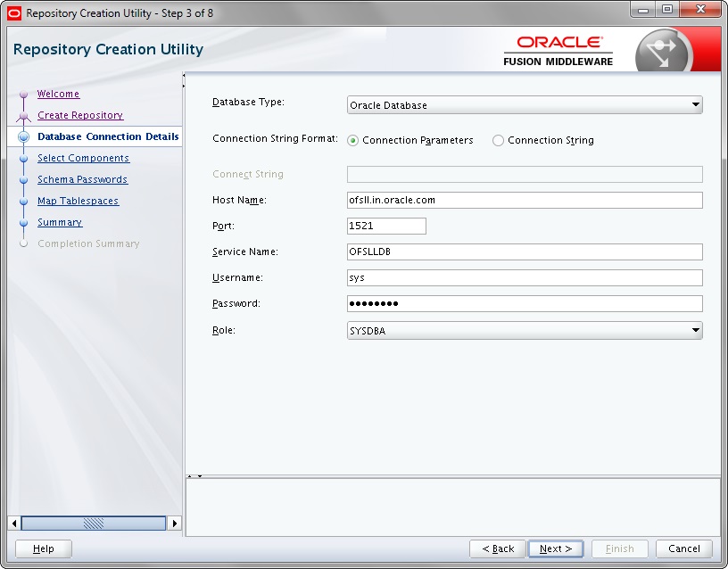Viewport: 728px width, 569px height.
Task: Click the right scroll arrow in the navigation pane
Action: pos(174,524)
